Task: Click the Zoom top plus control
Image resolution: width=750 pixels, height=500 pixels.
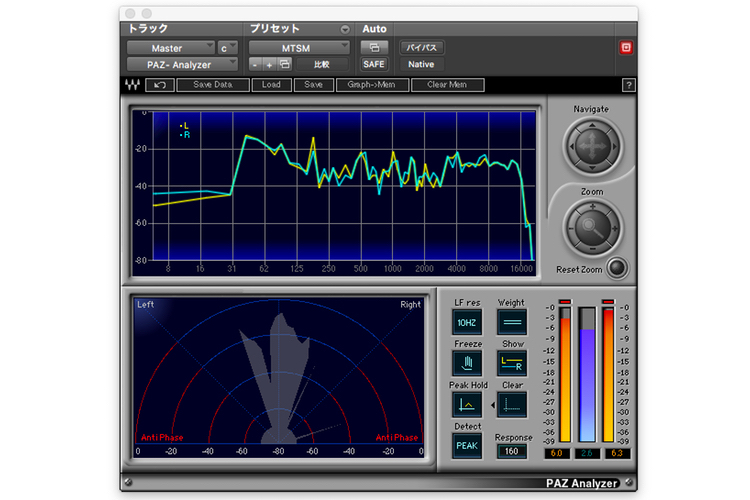Action: 593,207
